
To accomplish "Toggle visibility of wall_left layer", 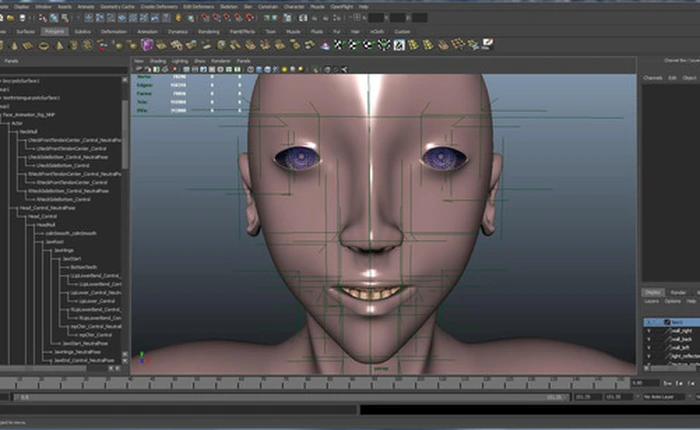I will point(649,347).
